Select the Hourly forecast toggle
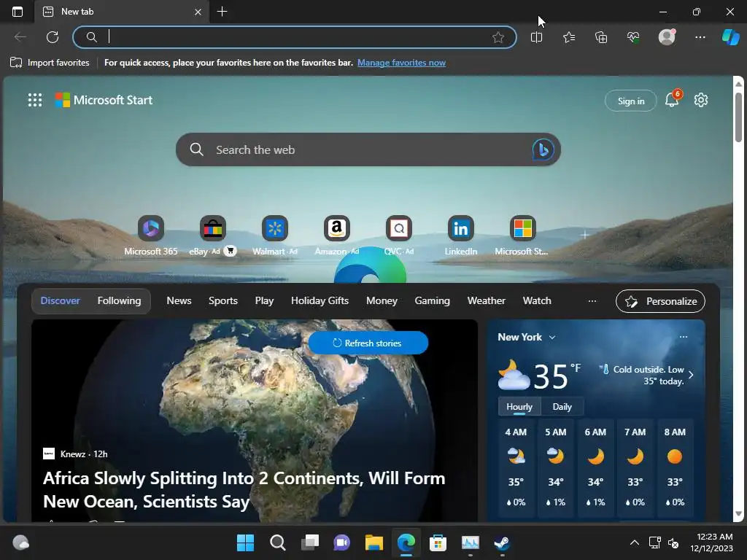Screen dimensions: 747x560 pos(519,407)
